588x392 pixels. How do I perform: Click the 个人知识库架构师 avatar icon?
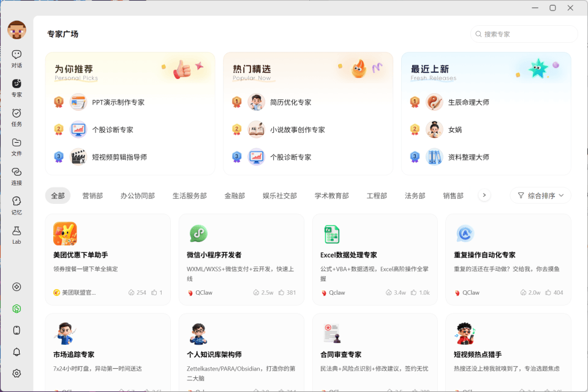coord(198,333)
